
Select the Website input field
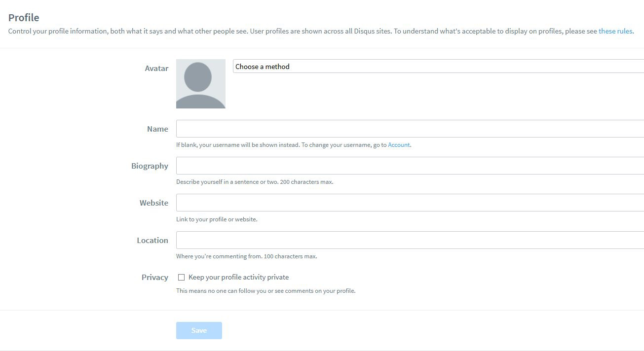(x=410, y=203)
